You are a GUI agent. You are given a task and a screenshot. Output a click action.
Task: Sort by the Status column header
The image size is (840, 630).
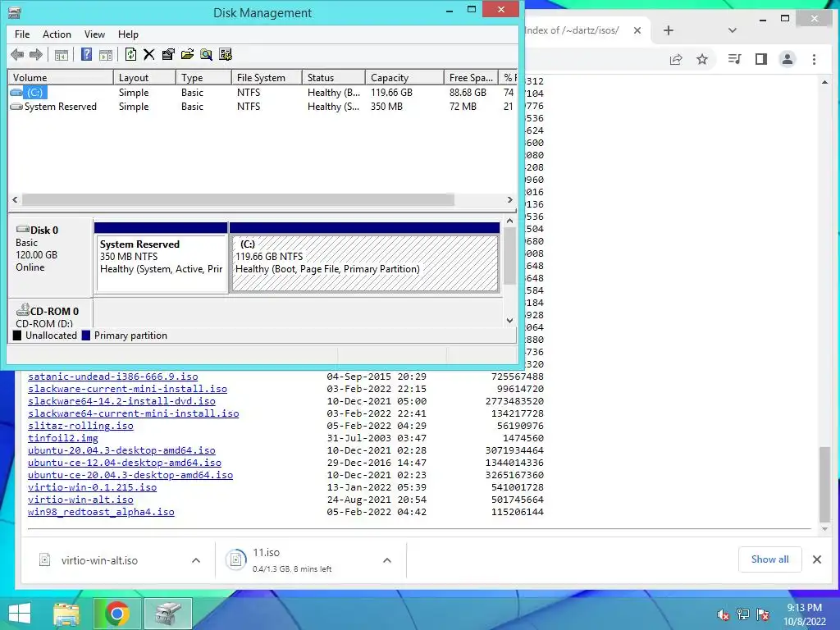334,78
